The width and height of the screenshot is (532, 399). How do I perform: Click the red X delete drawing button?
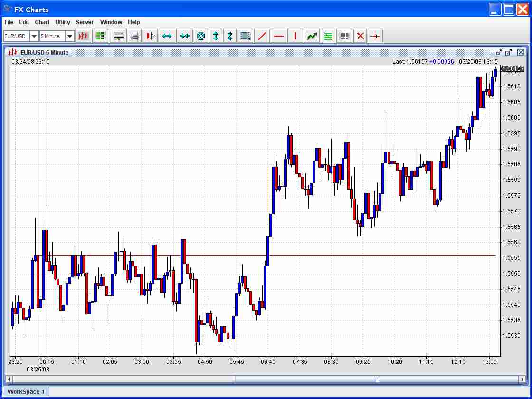(x=361, y=36)
